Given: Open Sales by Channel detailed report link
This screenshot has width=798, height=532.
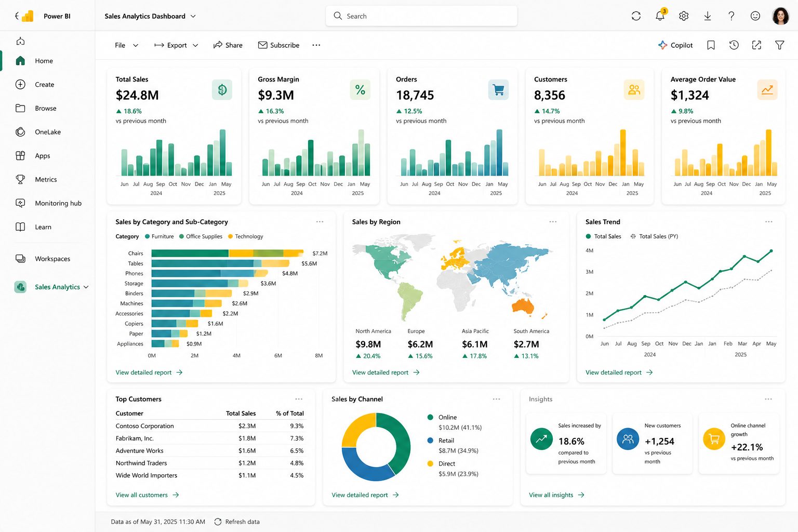Looking at the screenshot, I should 365,495.
